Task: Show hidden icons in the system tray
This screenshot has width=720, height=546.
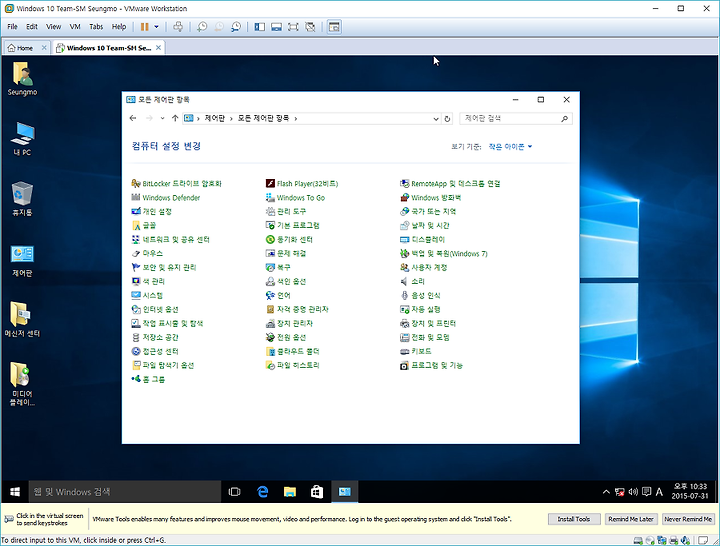Action: tap(606, 492)
